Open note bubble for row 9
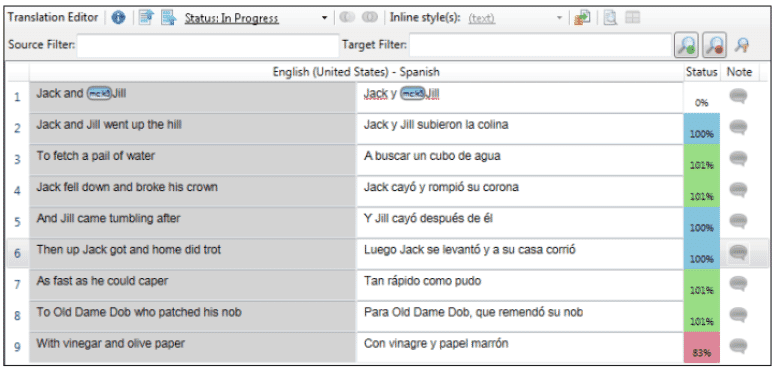The image size is (776, 372). point(738,346)
